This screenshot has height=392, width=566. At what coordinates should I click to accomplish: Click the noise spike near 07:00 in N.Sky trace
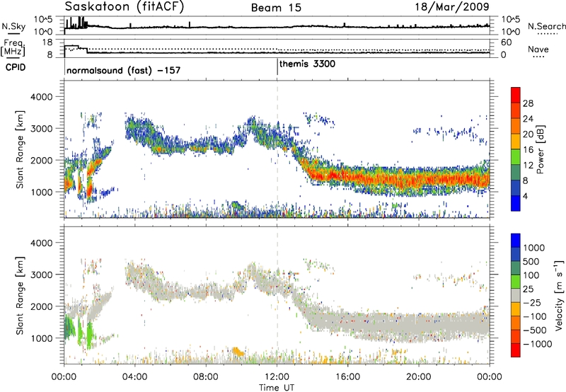coord(190,25)
